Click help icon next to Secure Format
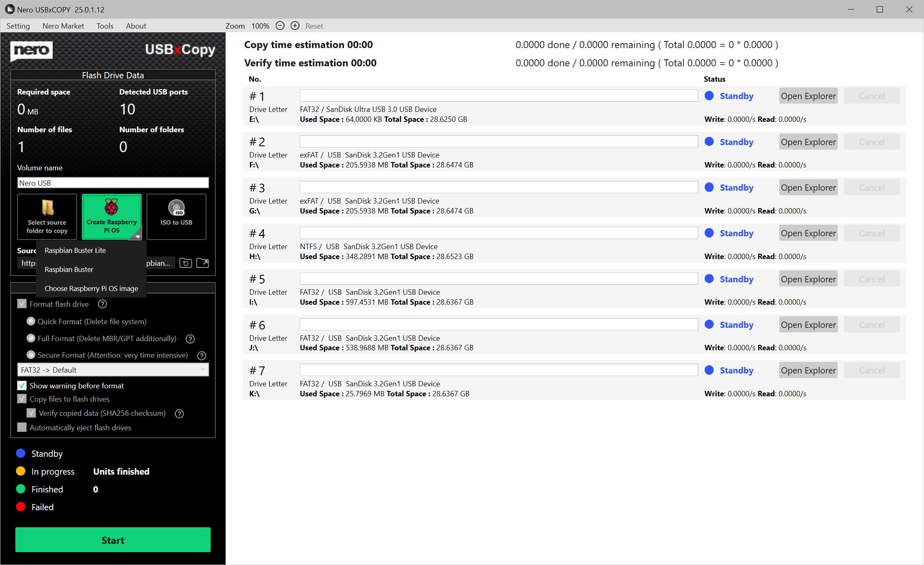The image size is (924, 565). point(202,355)
